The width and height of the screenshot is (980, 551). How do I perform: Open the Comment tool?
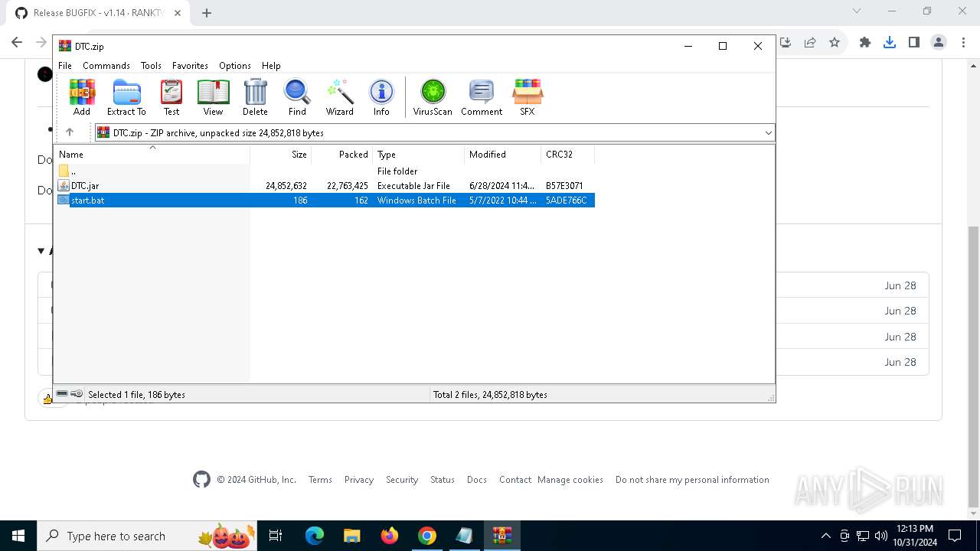(482, 97)
